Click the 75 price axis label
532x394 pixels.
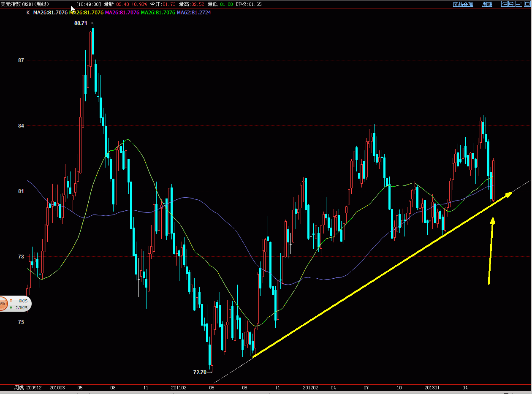tap(22, 322)
